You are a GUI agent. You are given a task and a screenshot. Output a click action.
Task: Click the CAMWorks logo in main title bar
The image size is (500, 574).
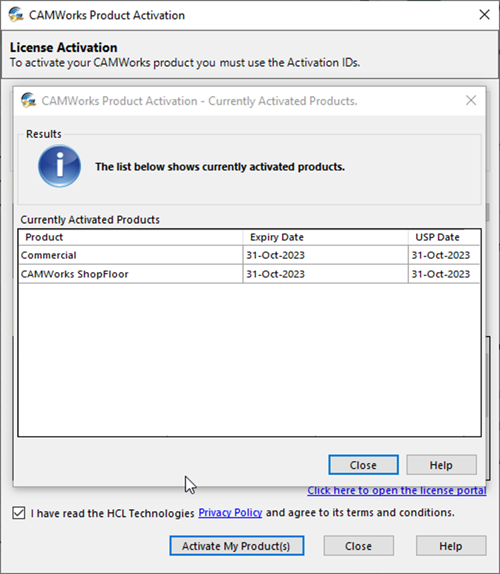coord(16,15)
